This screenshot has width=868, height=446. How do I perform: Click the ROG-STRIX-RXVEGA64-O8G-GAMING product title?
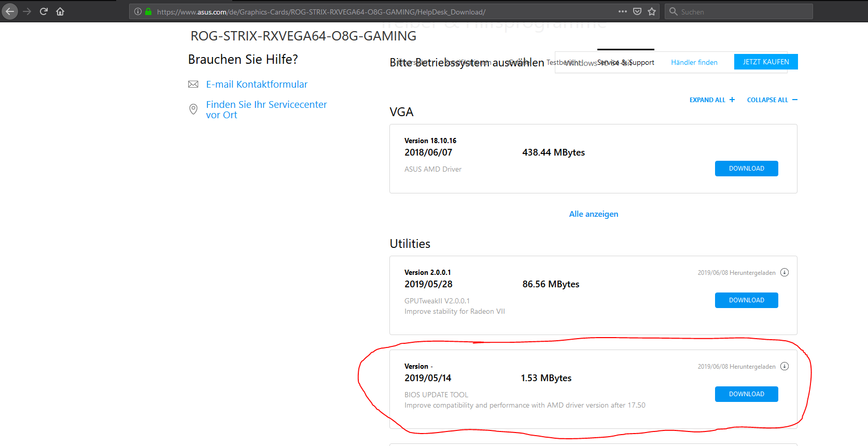point(303,36)
